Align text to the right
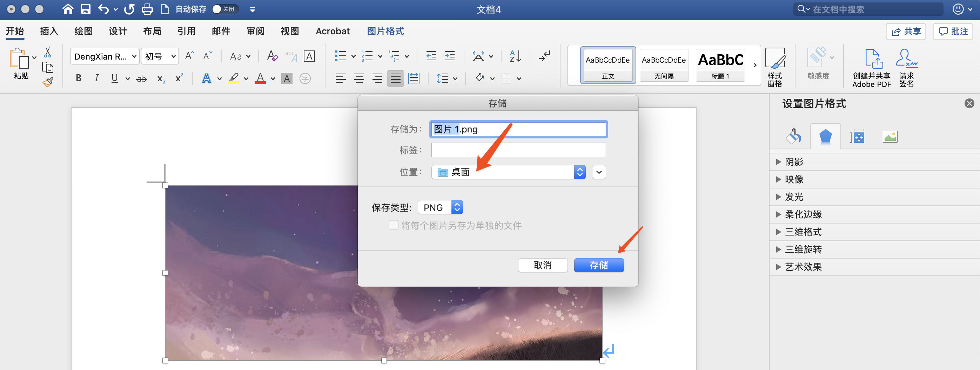Viewport: 980px width, 370px height. tap(377, 78)
